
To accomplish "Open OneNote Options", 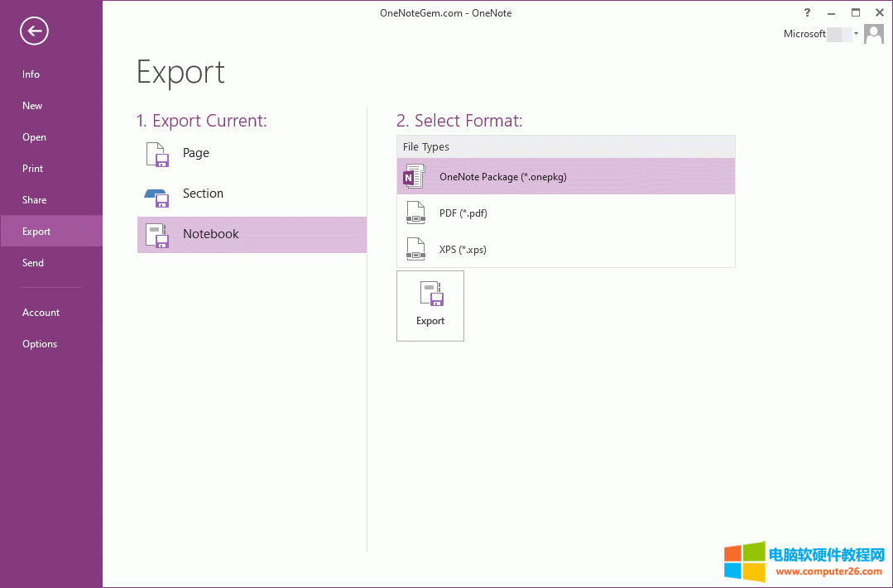I will pyautogui.click(x=39, y=343).
